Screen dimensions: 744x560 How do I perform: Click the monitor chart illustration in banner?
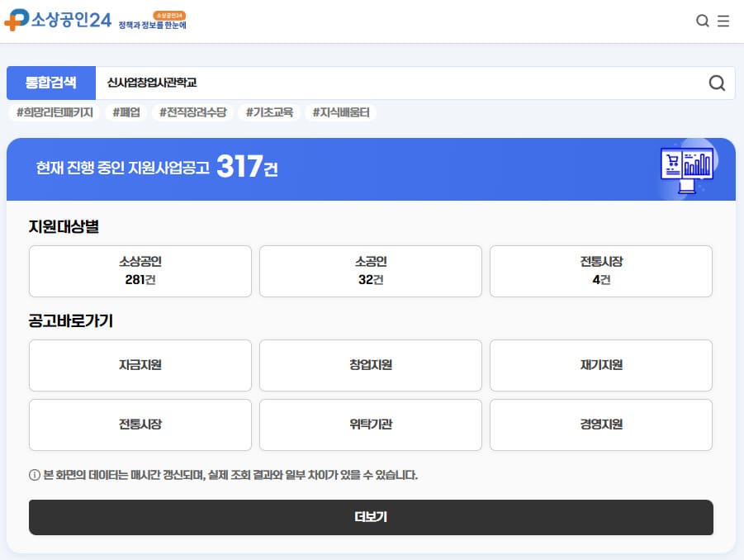pos(687,168)
